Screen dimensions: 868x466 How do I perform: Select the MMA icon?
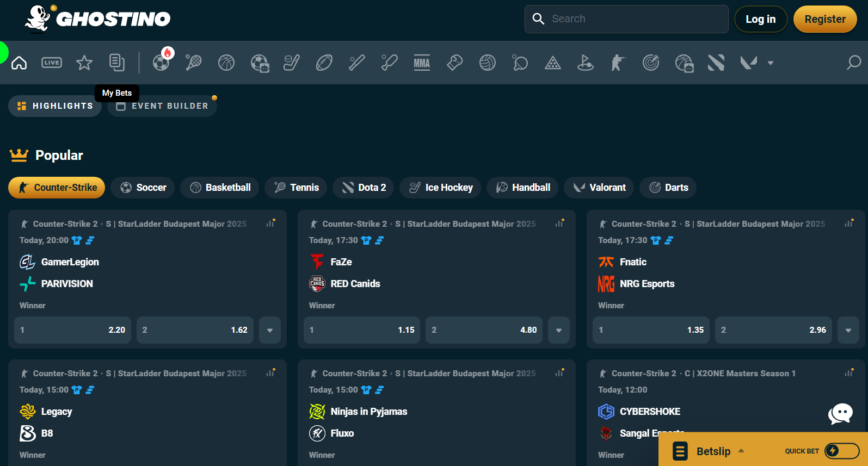click(x=422, y=63)
